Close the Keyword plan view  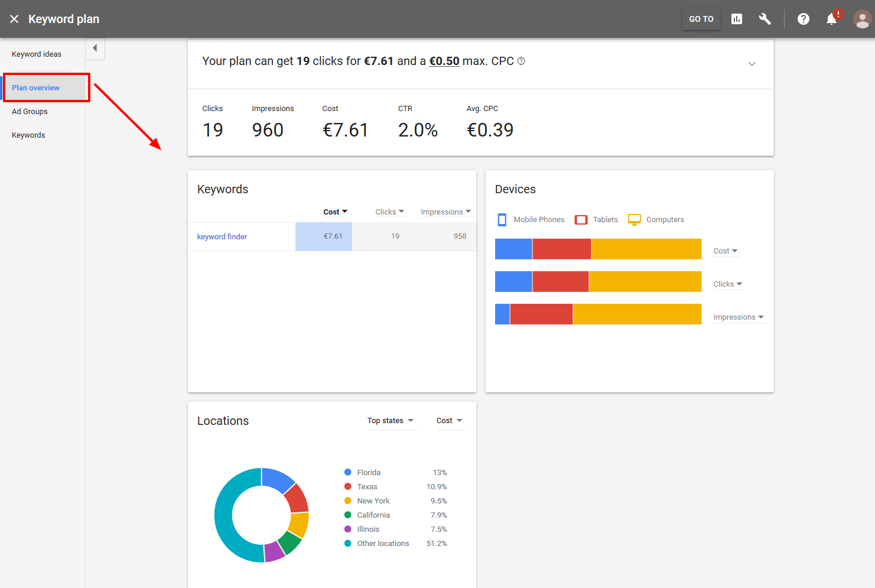coord(14,19)
